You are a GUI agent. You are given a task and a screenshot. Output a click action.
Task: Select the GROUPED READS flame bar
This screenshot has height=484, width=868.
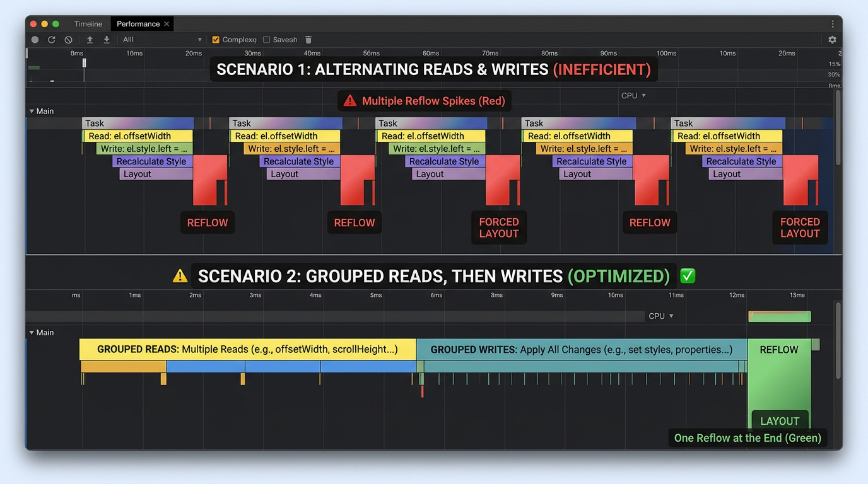(x=247, y=350)
